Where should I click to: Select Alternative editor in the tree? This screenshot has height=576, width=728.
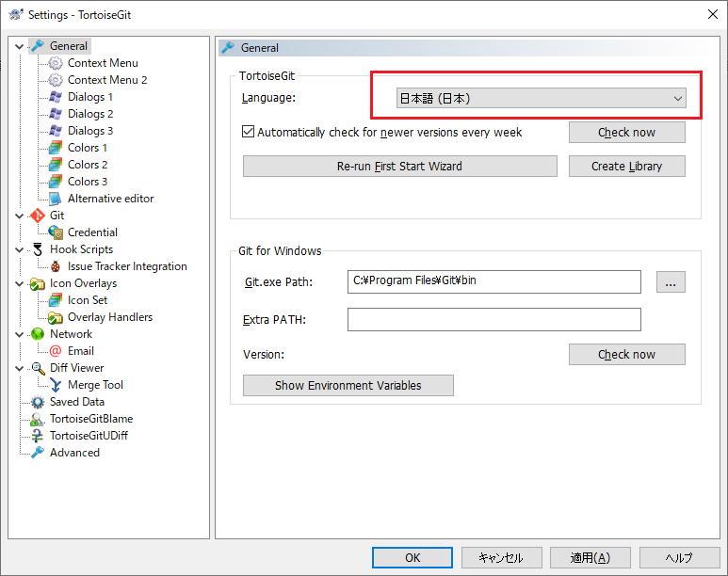(x=110, y=199)
